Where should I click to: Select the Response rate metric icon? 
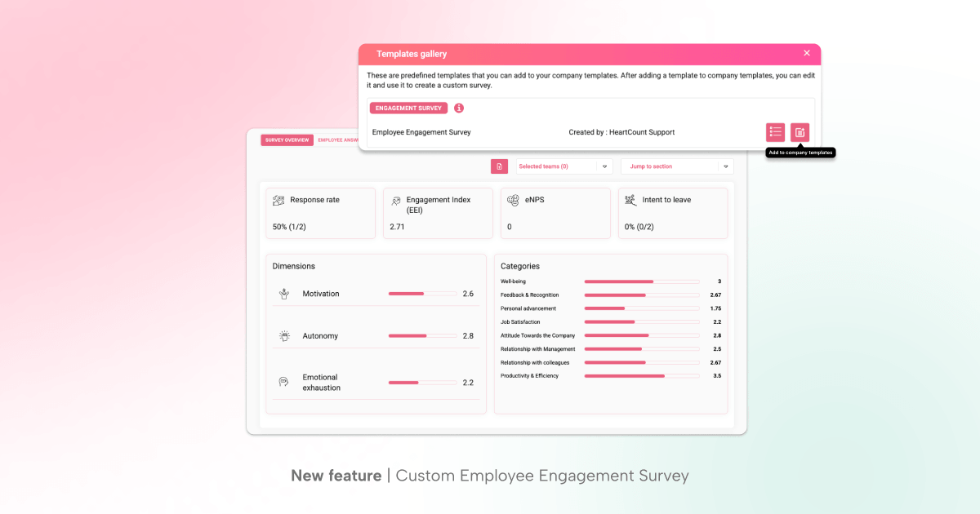click(278, 198)
